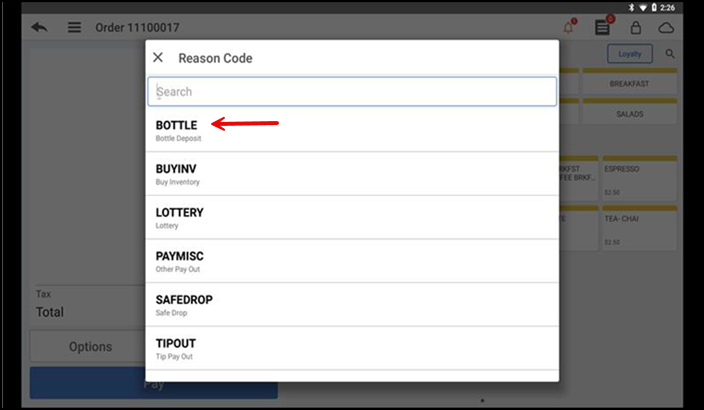
Task: Click the back arrow icon
Action: [40, 27]
